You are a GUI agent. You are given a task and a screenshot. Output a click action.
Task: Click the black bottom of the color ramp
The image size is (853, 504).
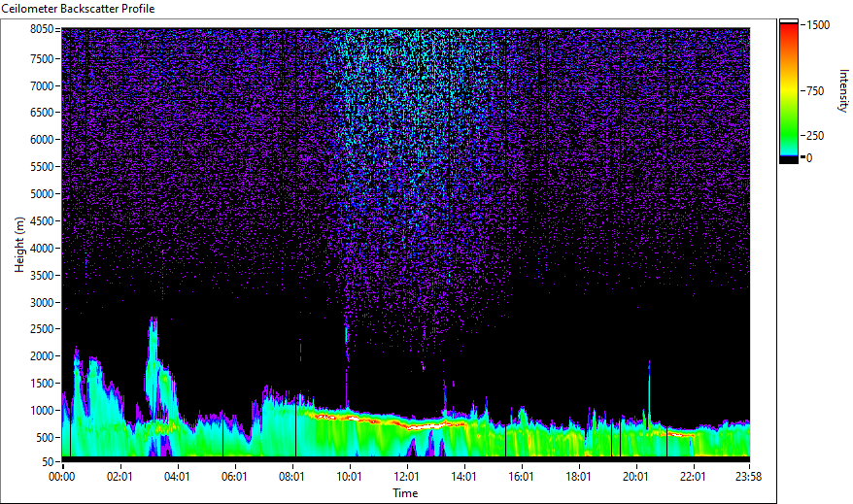click(789, 160)
